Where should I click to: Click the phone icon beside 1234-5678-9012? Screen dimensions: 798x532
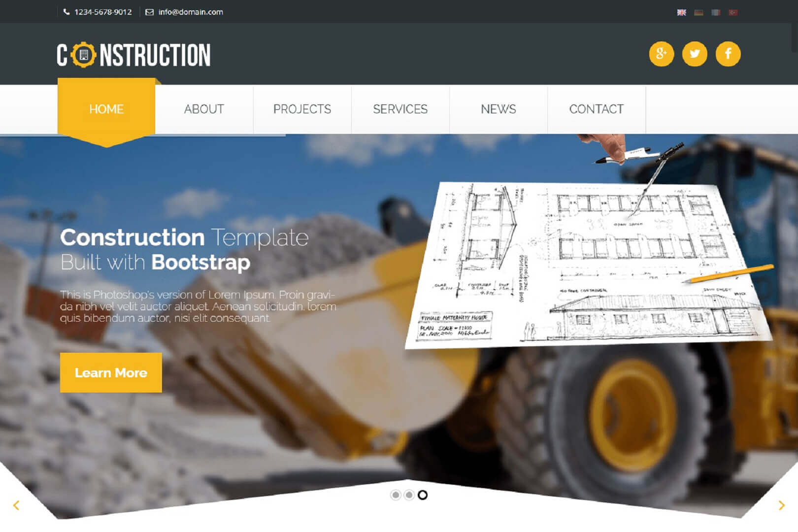66,12
